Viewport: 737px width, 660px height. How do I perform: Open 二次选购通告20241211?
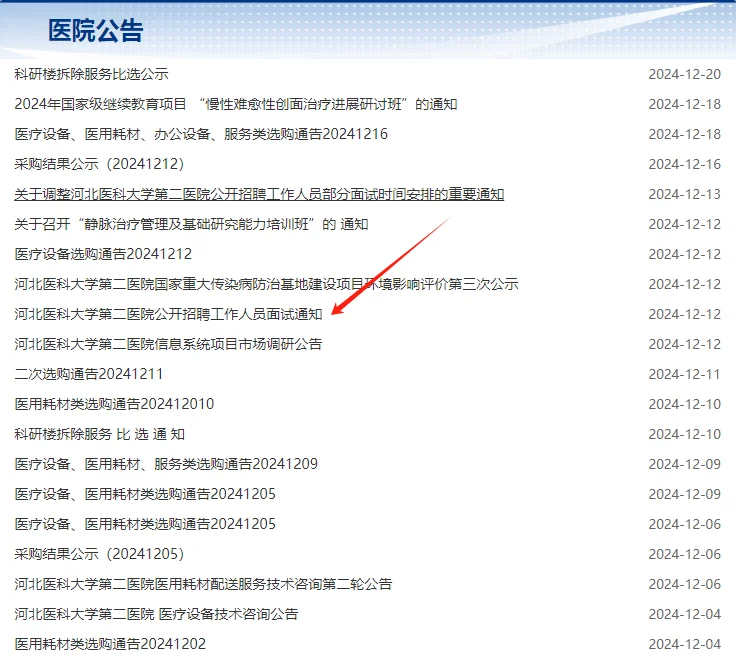tap(88, 374)
